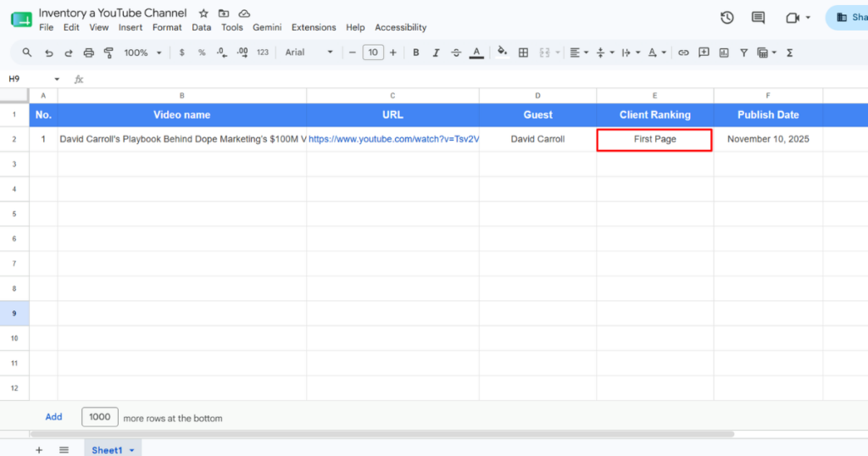868x456 pixels.
Task: Switch to the Sheet1 tab
Action: point(113,450)
